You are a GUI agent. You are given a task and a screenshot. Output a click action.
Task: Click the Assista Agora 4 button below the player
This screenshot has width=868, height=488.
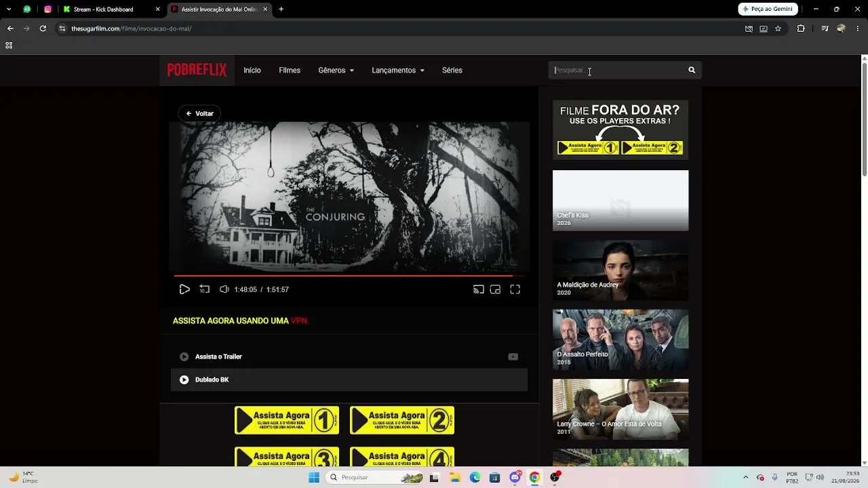click(402, 457)
